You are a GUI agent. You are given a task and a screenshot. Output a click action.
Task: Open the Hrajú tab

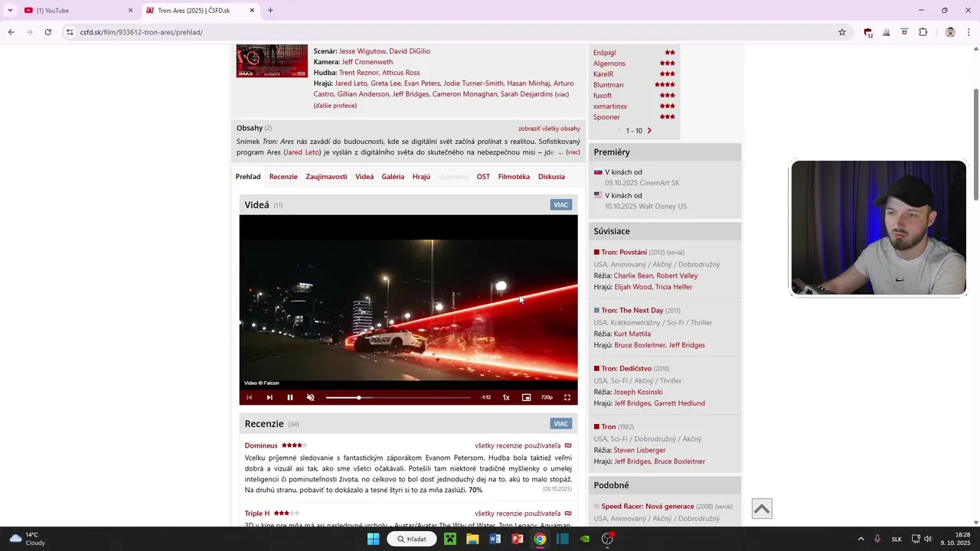click(x=421, y=177)
